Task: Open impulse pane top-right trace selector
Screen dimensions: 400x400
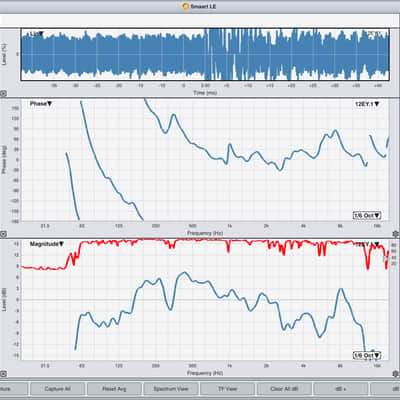Action: click(x=373, y=34)
